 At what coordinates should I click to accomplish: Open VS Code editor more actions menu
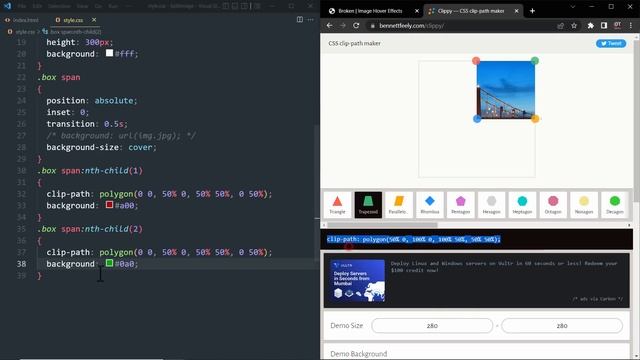311,20
